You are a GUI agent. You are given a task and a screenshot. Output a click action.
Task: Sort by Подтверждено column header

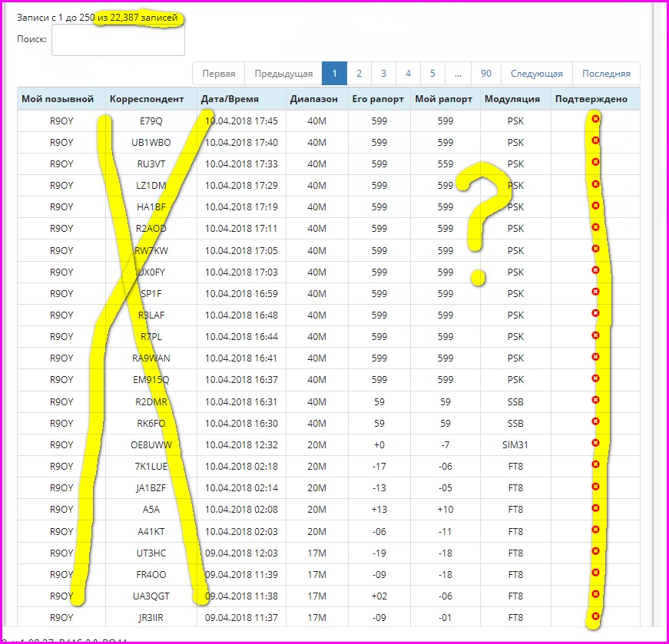[591, 99]
